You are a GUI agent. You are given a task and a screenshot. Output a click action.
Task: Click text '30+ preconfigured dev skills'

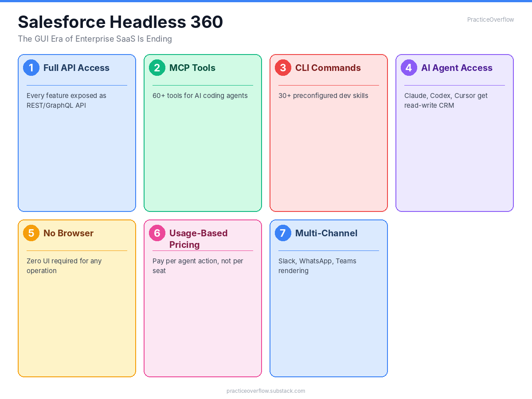(323, 96)
